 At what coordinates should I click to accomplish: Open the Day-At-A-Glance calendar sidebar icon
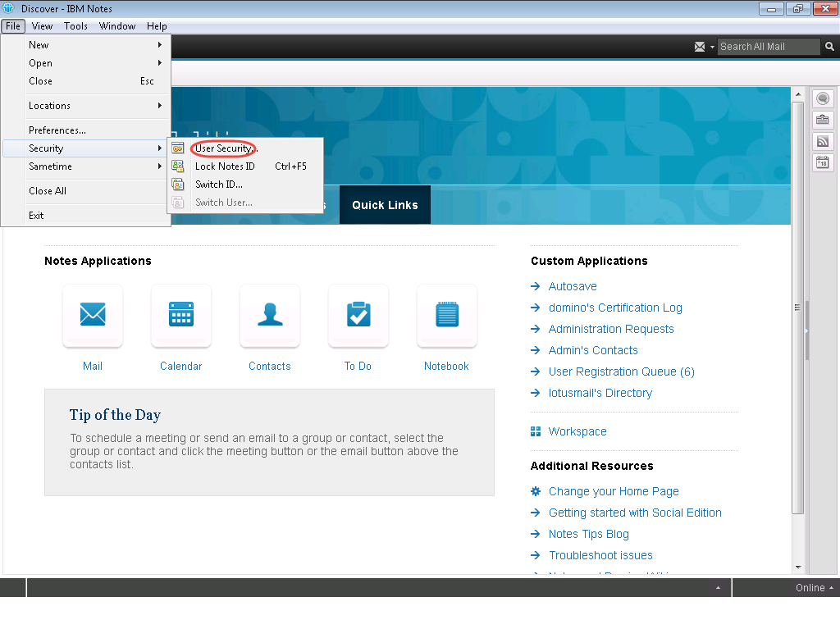pyautogui.click(x=823, y=162)
